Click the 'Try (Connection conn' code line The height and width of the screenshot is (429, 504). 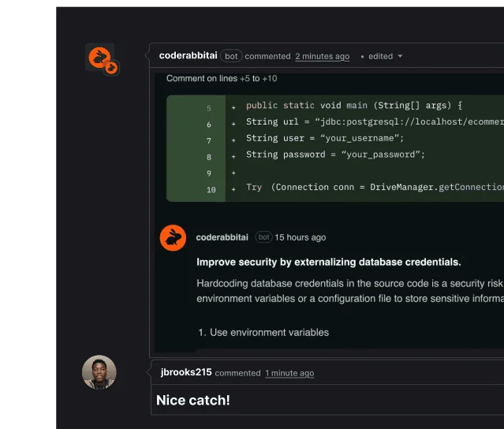pos(375,187)
